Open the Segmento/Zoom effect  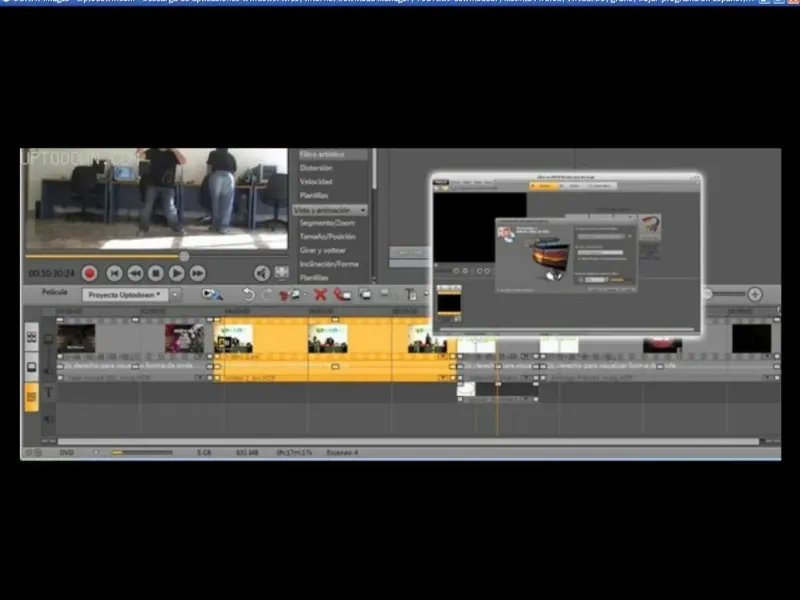(327, 223)
